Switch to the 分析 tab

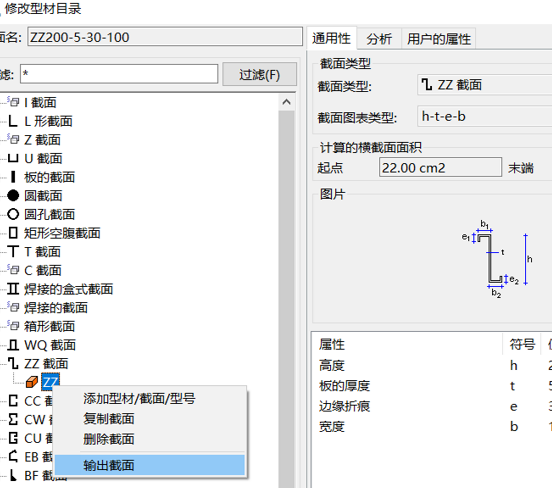click(379, 39)
